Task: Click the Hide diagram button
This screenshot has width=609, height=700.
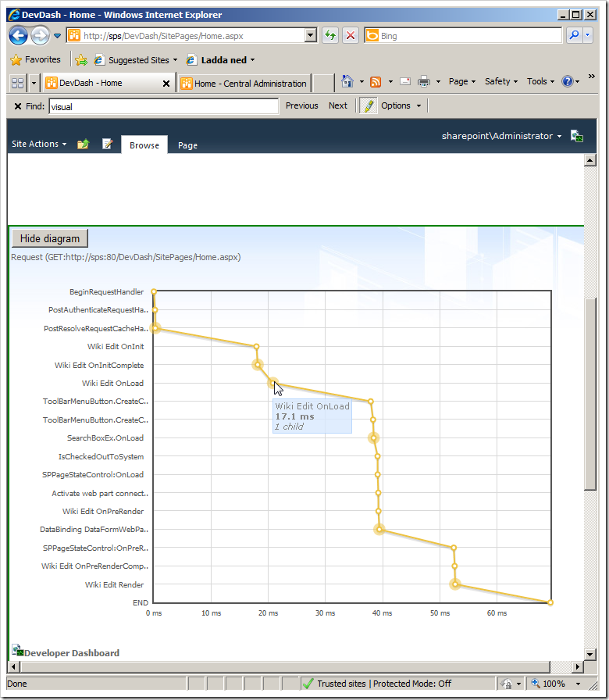Action: 50,238
